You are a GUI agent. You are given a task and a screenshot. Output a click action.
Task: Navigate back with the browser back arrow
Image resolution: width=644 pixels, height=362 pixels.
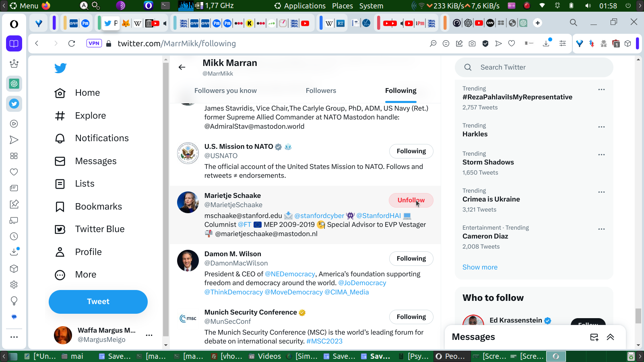tap(37, 43)
